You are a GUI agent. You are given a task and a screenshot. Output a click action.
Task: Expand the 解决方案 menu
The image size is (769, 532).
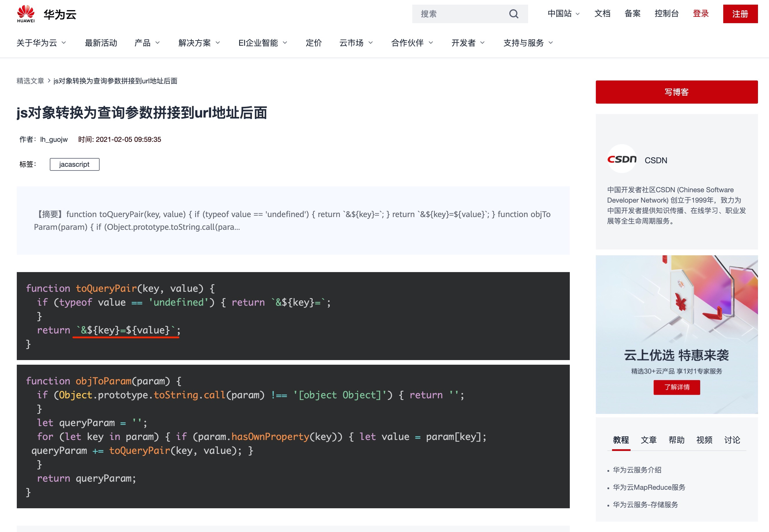coord(199,43)
